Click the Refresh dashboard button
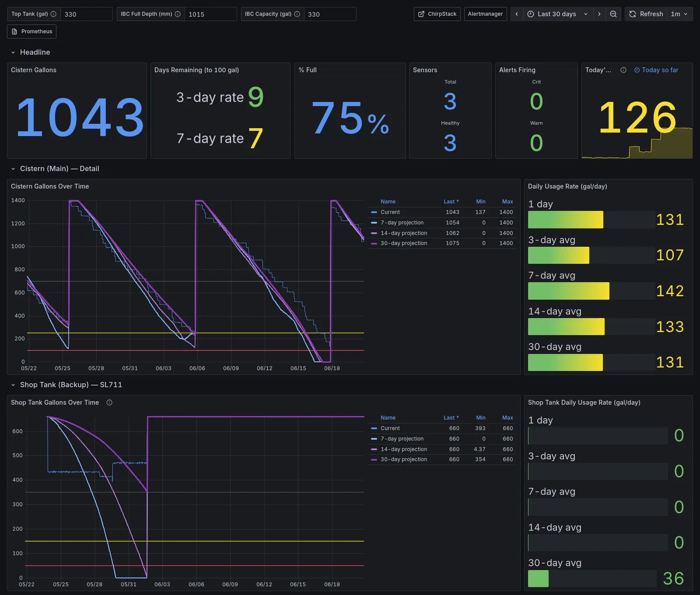The height and width of the screenshot is (595, 700). [646, 14]
